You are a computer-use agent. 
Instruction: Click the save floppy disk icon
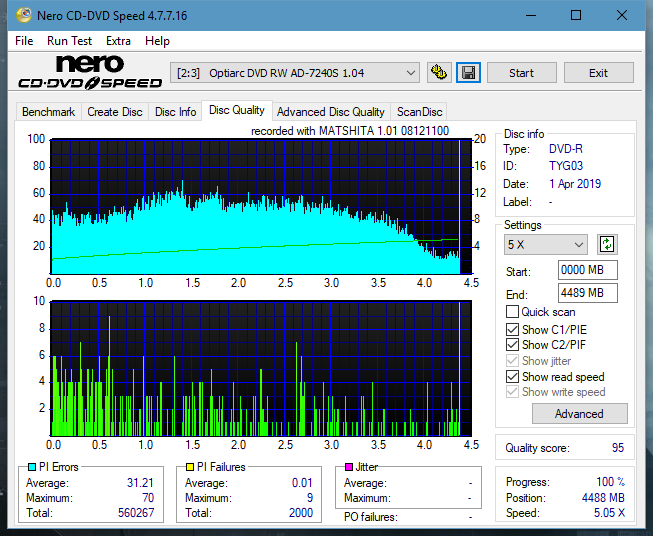469,73
